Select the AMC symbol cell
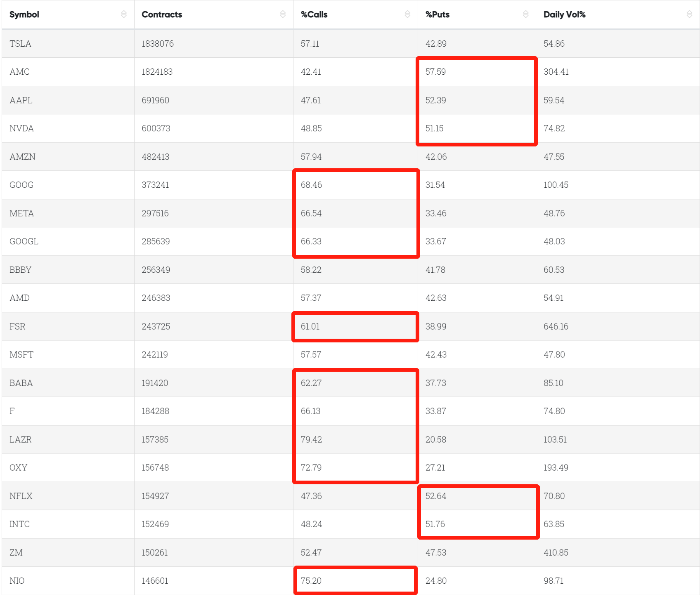The width and height of the screenshot is (700, 599). click(19, 72)
